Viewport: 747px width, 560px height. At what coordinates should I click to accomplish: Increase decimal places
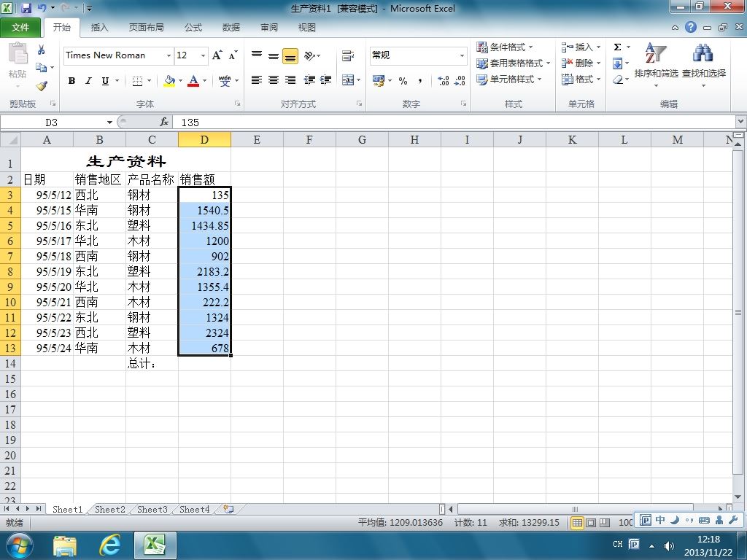point(443,80)
